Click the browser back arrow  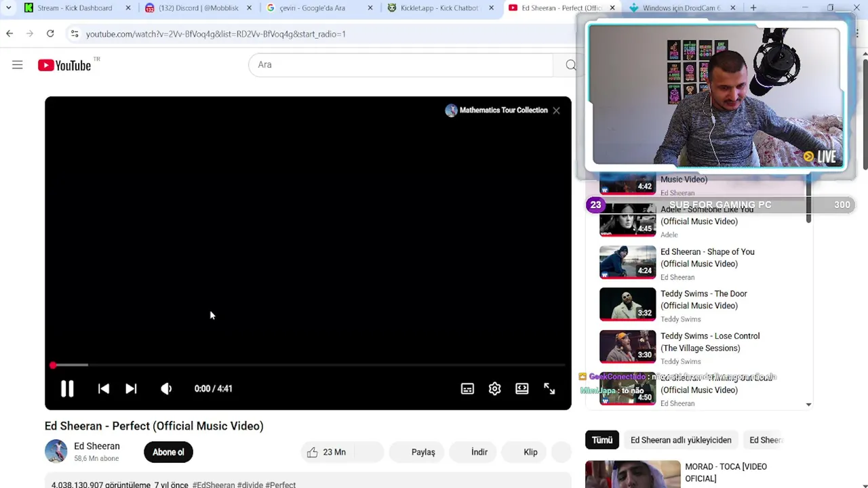coord(9,33)
